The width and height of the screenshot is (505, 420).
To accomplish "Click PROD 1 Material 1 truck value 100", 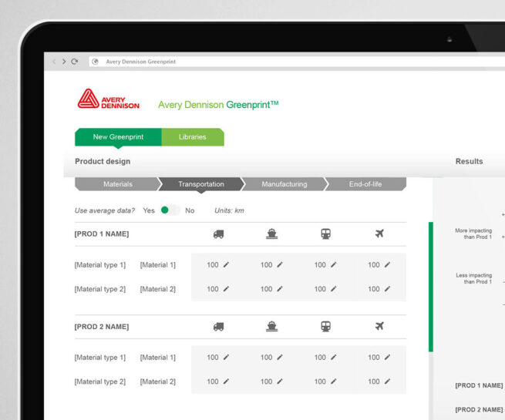I will [213, 265].
